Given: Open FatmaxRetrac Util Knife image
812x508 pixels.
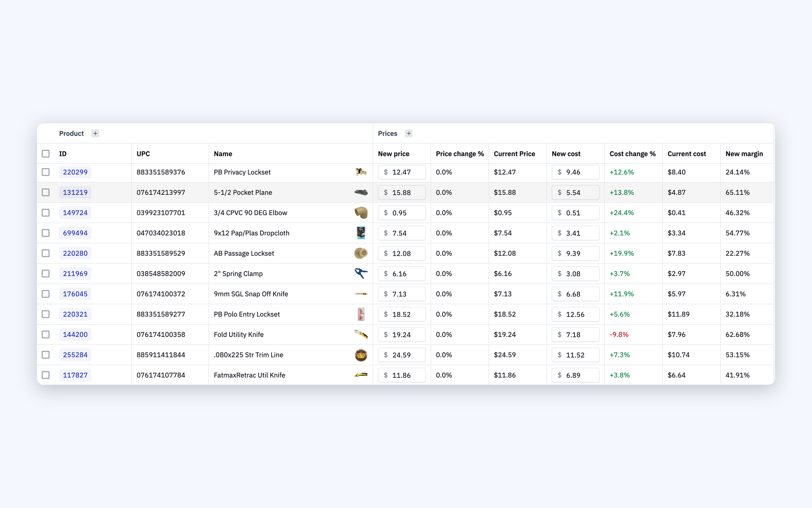Looking at the screenshot, I should tap(361, 375).
